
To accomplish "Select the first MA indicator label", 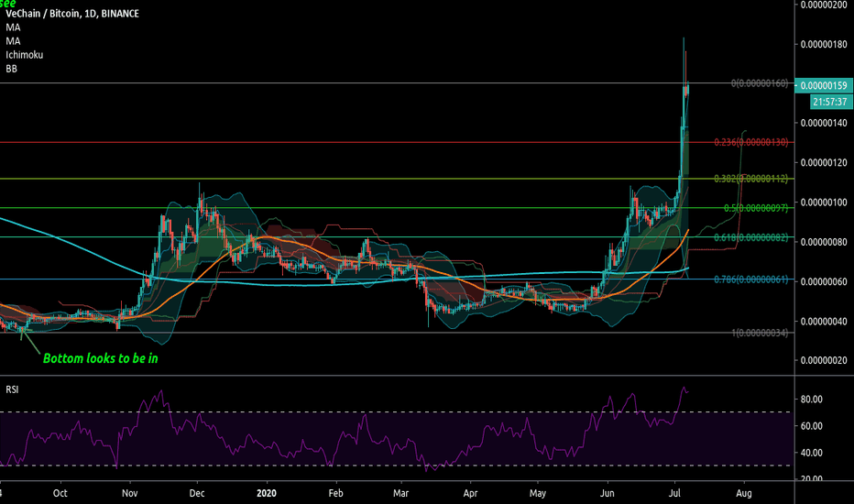I will tap(13, 27).
